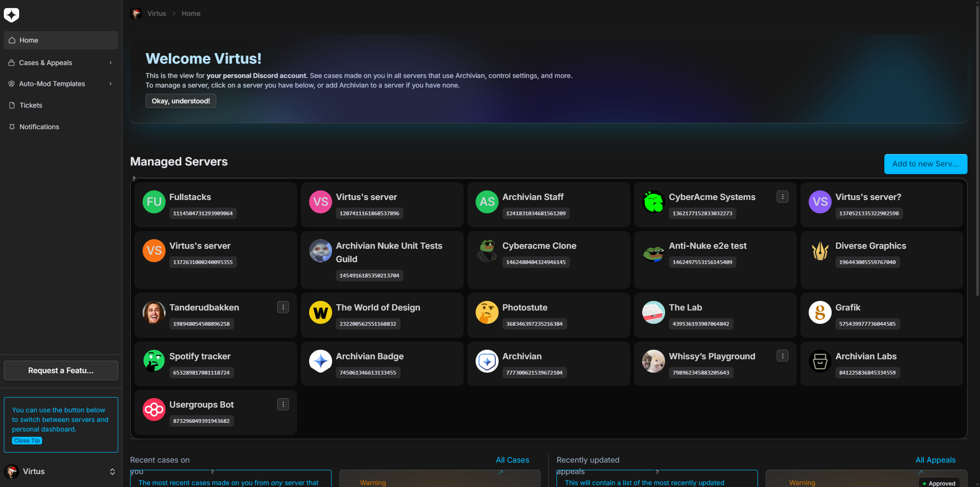Open Tickets page
The image size is (980, 487).
61,105
